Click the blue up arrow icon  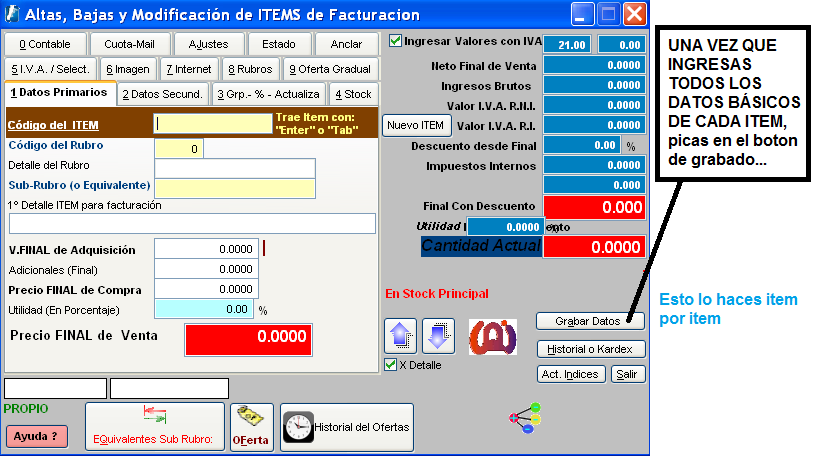click(400, 336)
